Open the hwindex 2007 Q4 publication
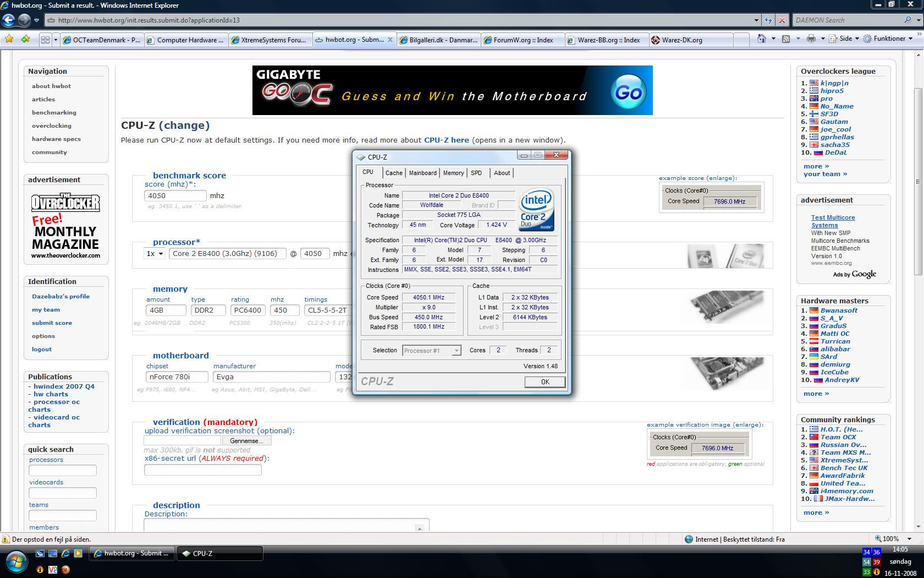 coord(64,386)
